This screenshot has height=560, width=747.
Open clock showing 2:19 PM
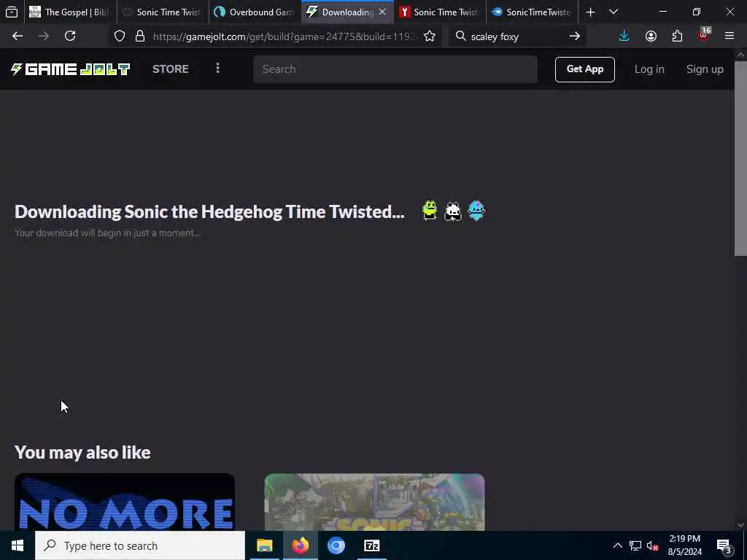[x=684, y=545]
